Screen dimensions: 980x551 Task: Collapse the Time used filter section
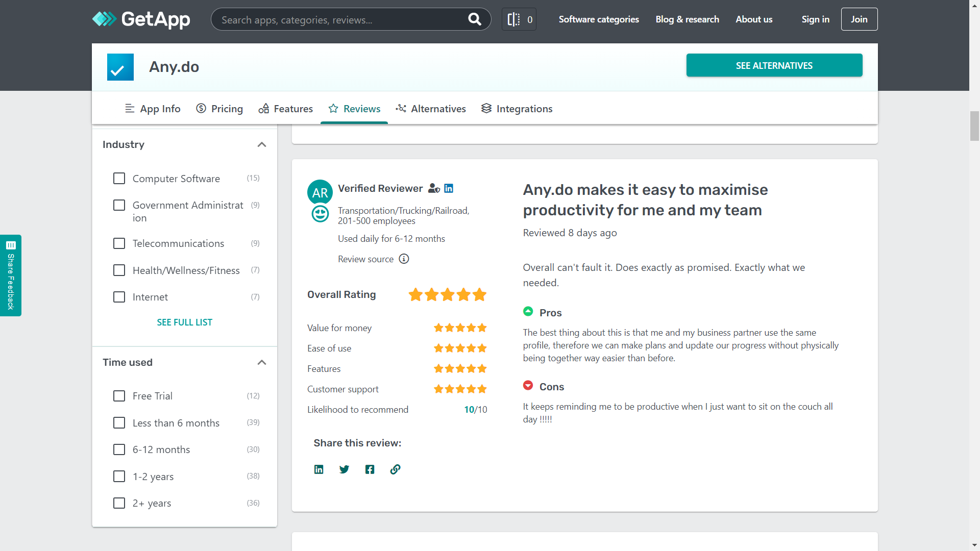[262, 362]
